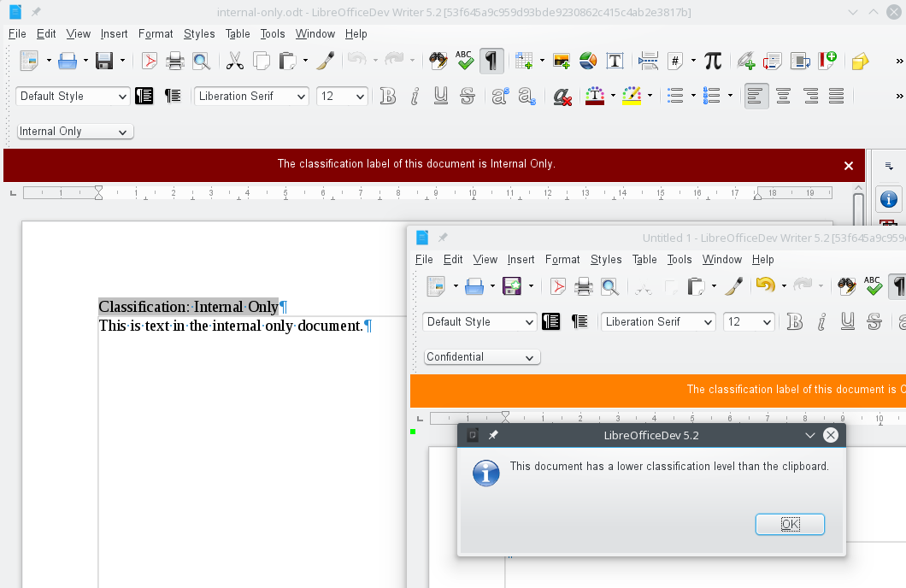
Task: Click Export as PDF in Untitled 1 window
Action: tap(557, 286)
